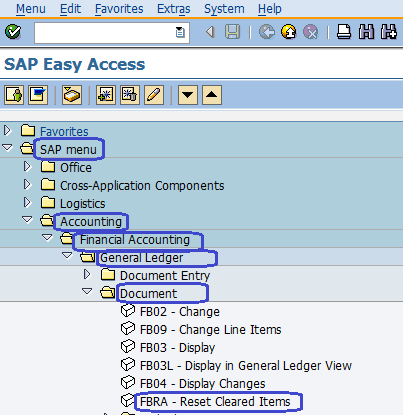Collapse the command field arrow icon

(x=210, y=32)
